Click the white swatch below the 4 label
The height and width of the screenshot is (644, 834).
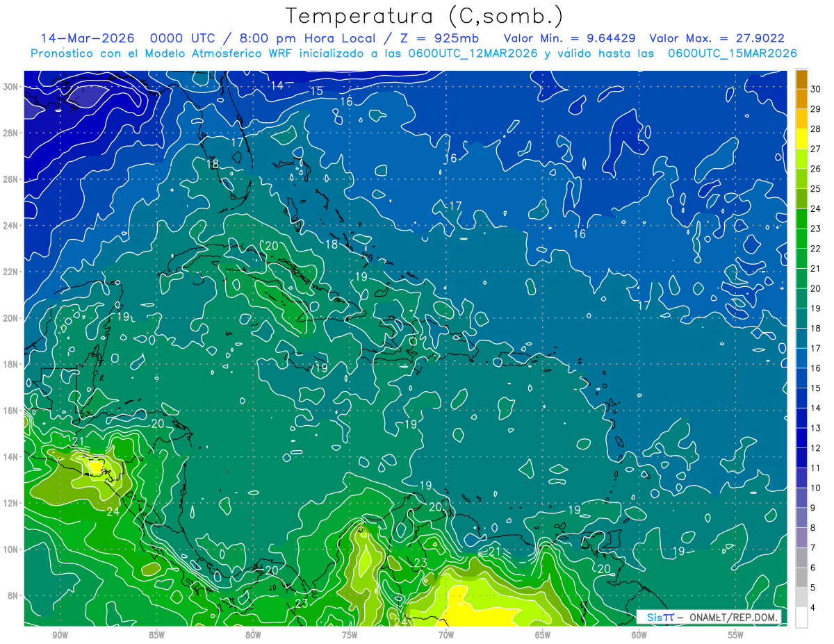[801, 618]
